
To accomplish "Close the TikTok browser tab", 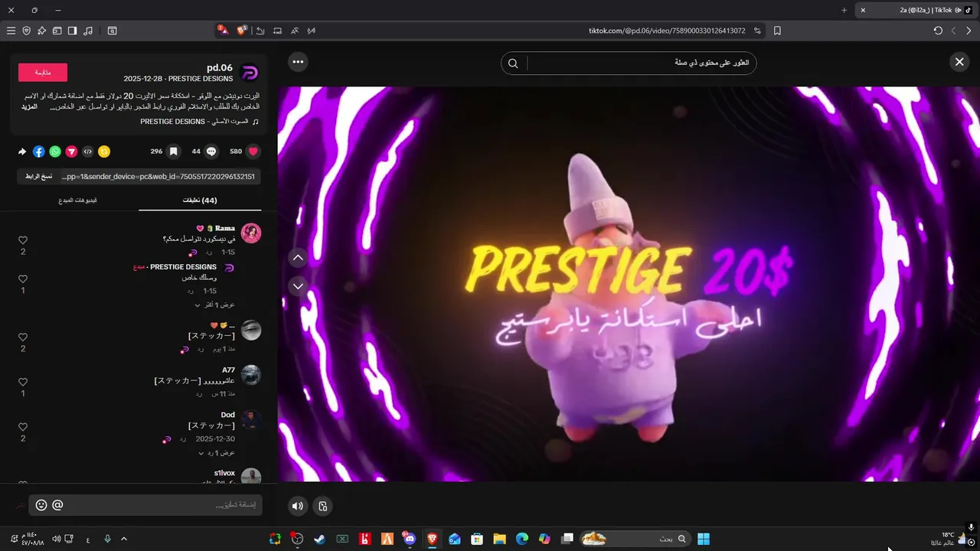I will (x=863, y=10).
